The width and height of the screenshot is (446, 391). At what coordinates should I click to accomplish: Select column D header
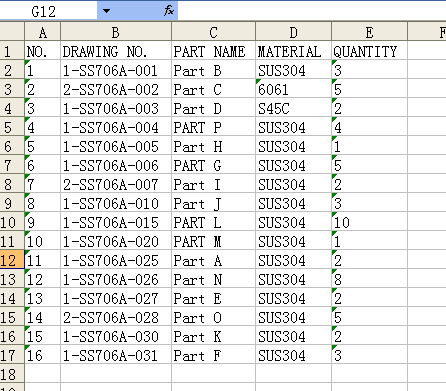pyautogui.click(x=294, y=32)
